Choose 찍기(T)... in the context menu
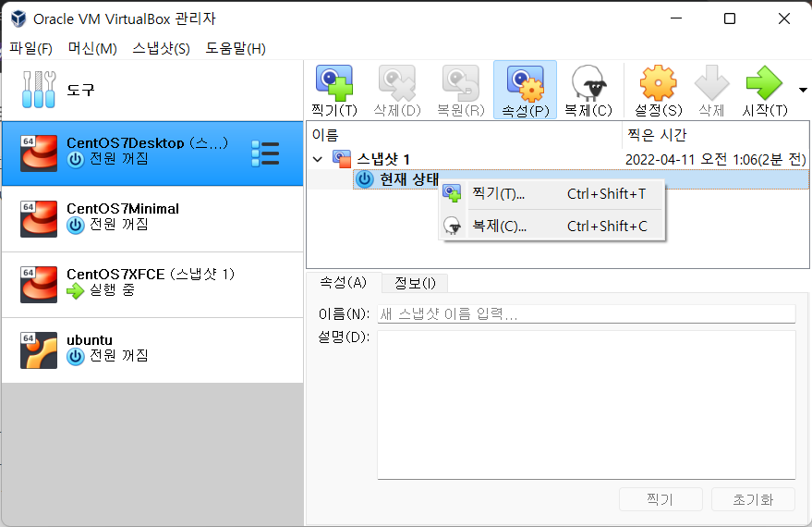 552,194
